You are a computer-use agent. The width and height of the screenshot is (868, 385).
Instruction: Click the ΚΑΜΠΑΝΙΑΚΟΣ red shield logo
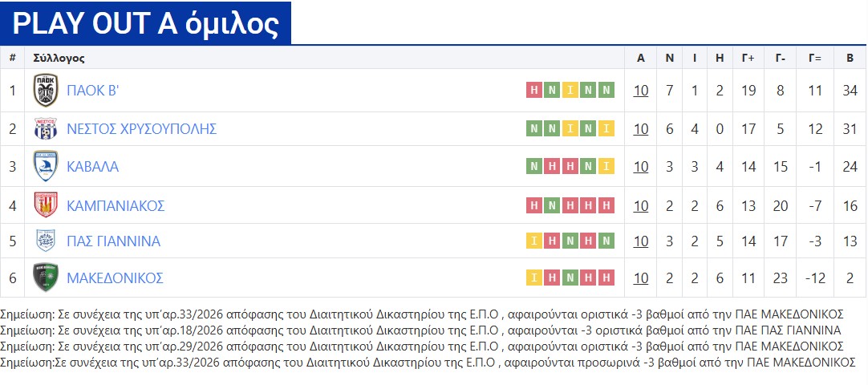46,205
